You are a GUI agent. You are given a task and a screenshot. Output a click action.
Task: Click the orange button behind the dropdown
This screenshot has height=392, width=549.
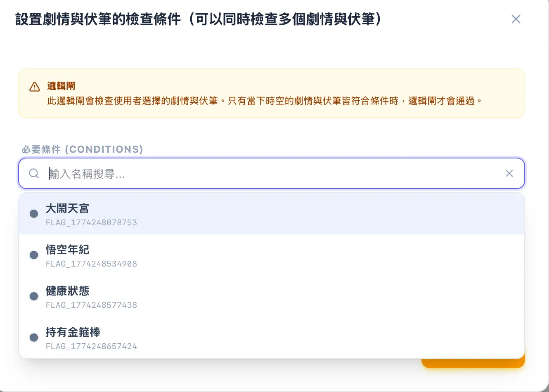[473, 363]
